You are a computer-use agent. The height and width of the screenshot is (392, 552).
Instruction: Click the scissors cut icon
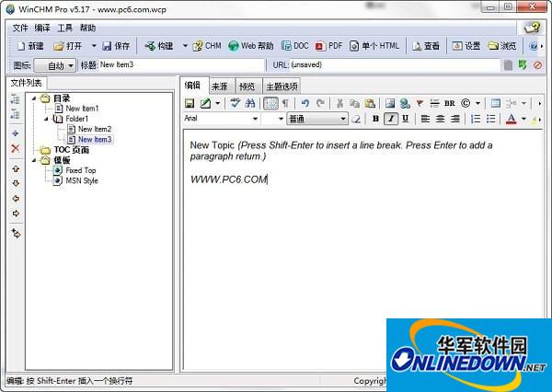(x=339, y=103)
